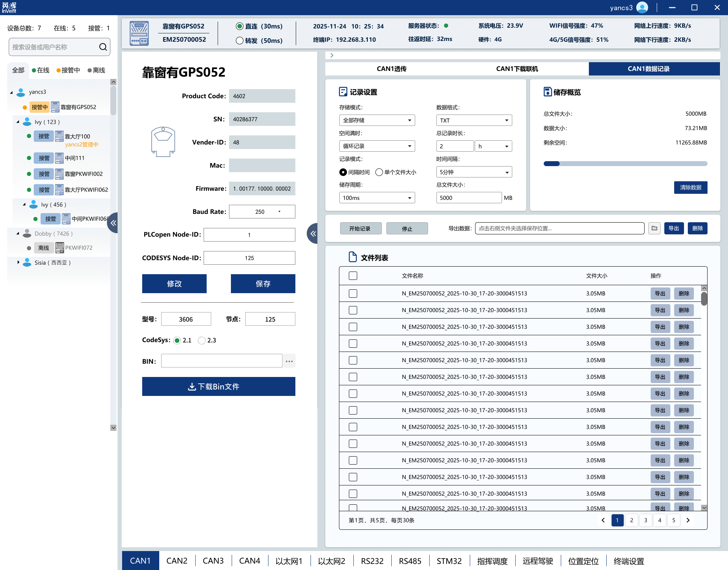Screen dimensions: 728x570
Task: Open the 存储模式 dropdown
Action: click(x=377, y=120)
